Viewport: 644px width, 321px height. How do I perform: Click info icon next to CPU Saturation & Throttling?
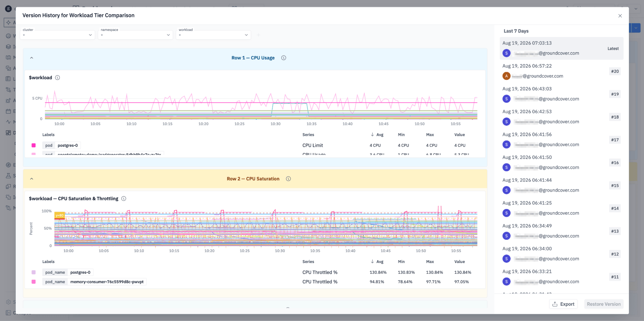point(124,199)
